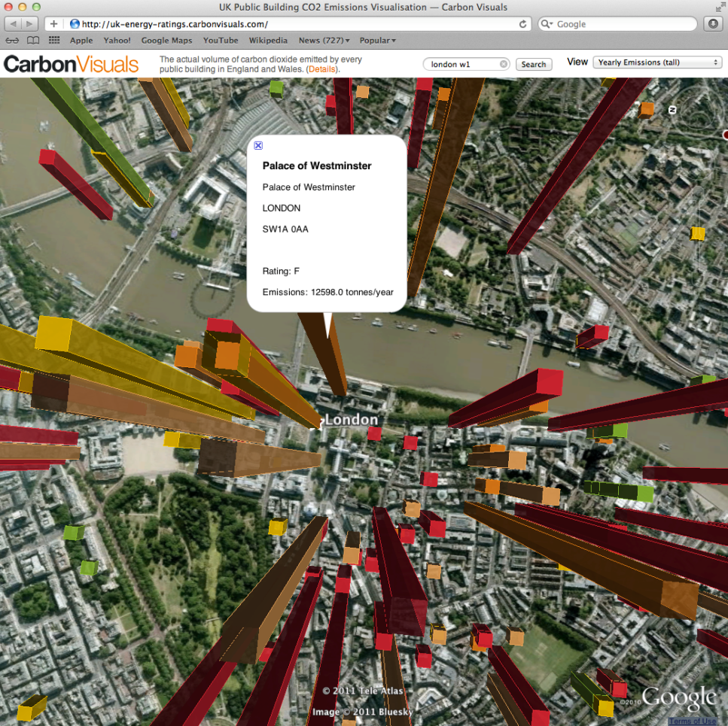Go back with the browser back arrow

tap(14, 24)
